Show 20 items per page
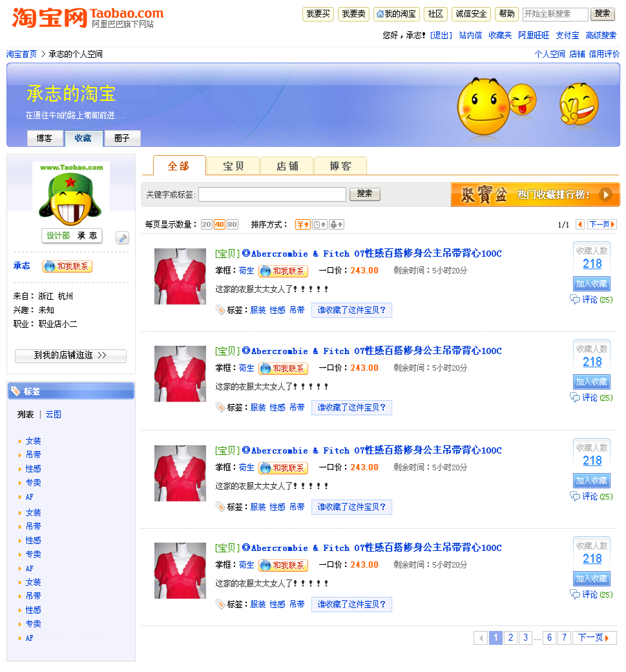 click(x=207, y=224)
